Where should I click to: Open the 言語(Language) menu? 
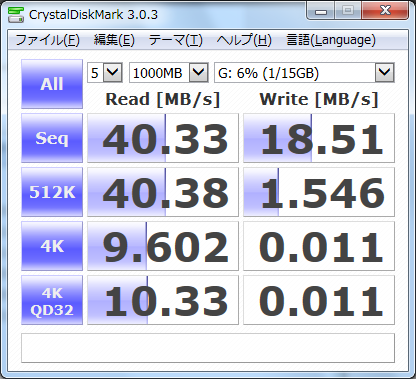click(331, 40)
